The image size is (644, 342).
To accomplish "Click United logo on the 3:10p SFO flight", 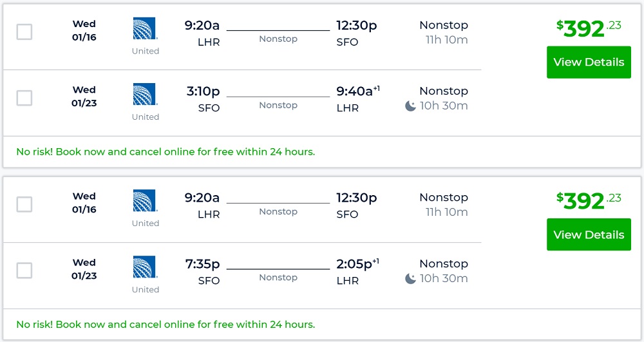I will tap(145, 95).
